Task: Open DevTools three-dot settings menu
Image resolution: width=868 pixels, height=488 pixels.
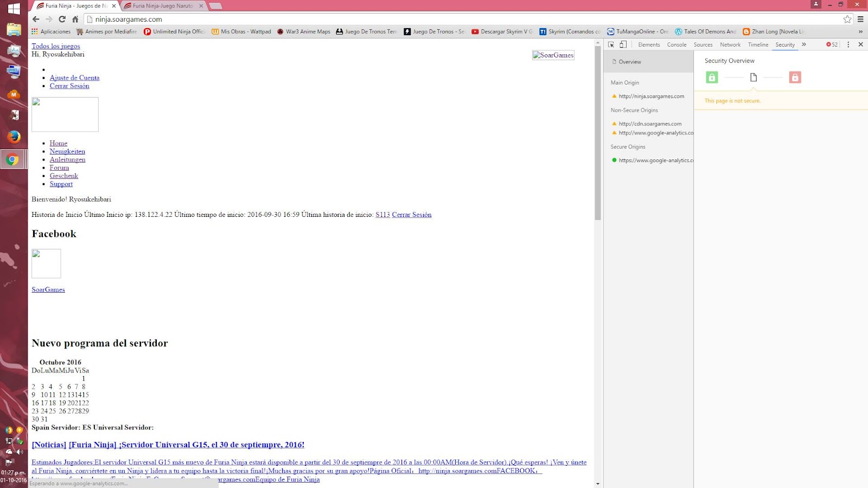Action: [x=848, y=44]
